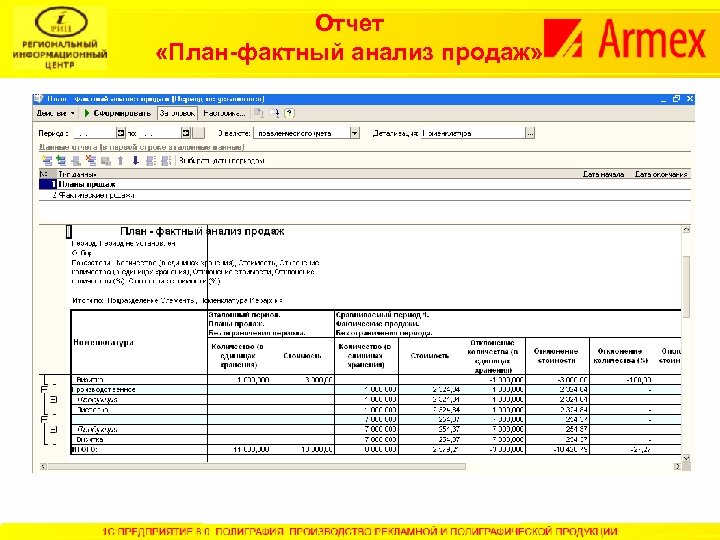Open calendar for the period start date
The width and height of the screenshot is (720, 540).
[x=120, y=133]
